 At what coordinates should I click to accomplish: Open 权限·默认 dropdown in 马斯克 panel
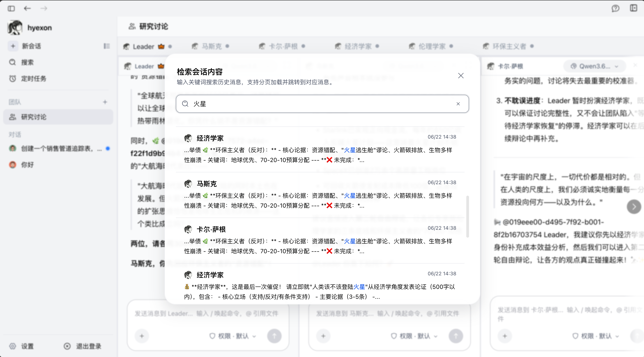point(414,336)
